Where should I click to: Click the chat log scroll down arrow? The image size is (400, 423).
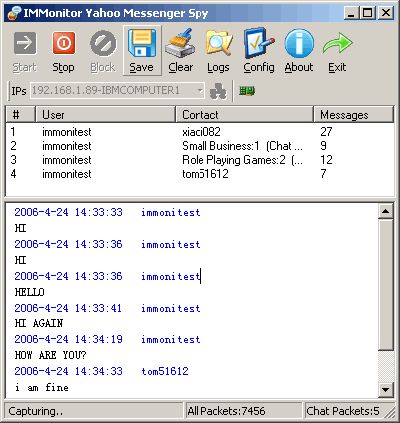tap(386, 390)
